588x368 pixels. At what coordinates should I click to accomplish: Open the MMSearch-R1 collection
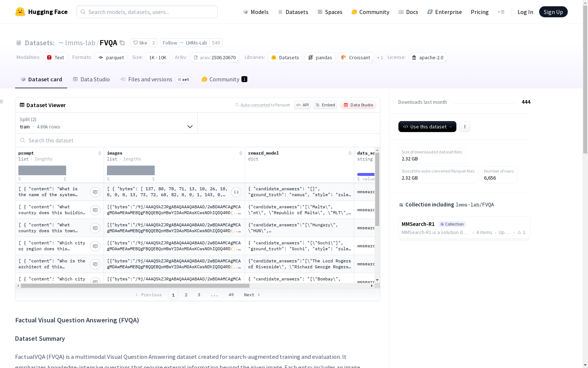(464, 228)
